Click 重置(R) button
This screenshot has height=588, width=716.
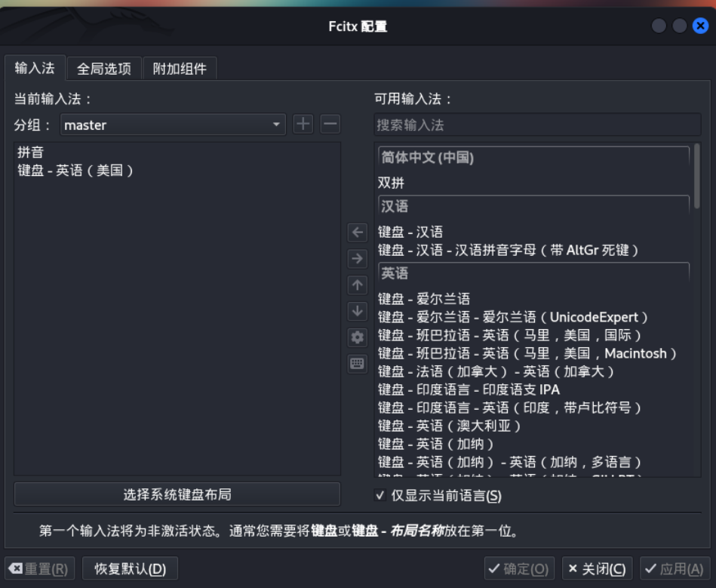click(x=39, y=569)
